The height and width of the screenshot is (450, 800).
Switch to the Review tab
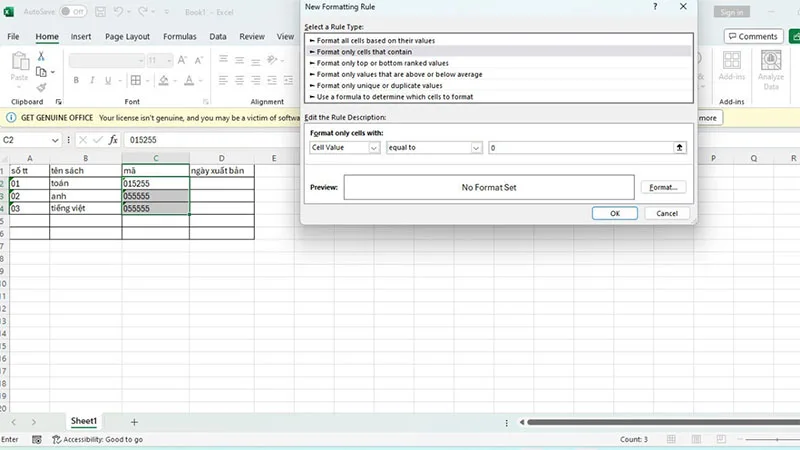tap(252, 36)
